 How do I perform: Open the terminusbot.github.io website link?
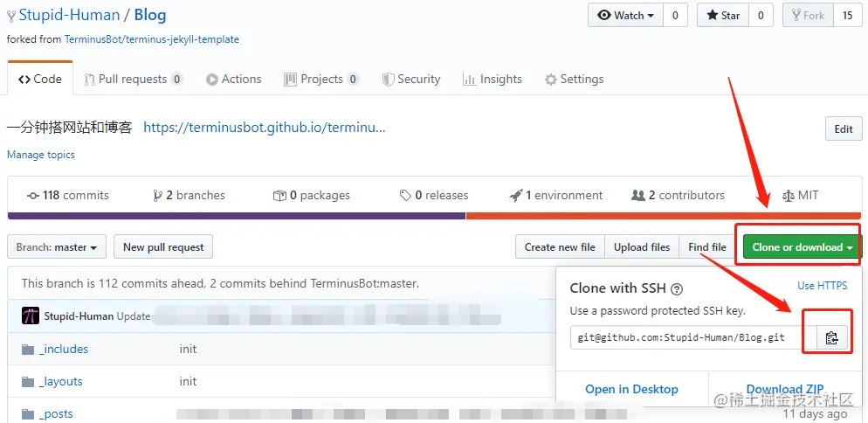click(x=265, y=128)
